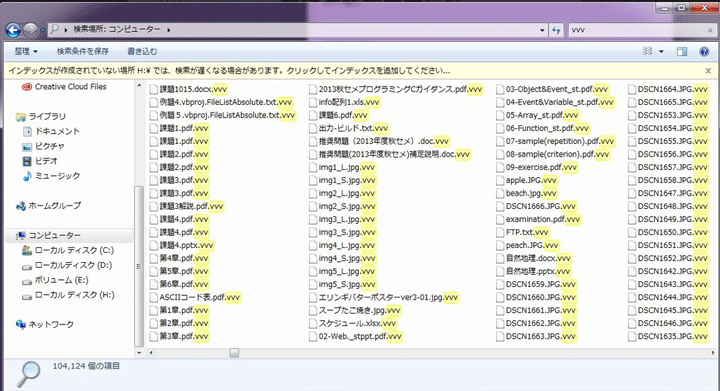Click 検索条件を保存 in the toolbar
Image resolution: width=720 pixels, height=391 pixels.
83,51
